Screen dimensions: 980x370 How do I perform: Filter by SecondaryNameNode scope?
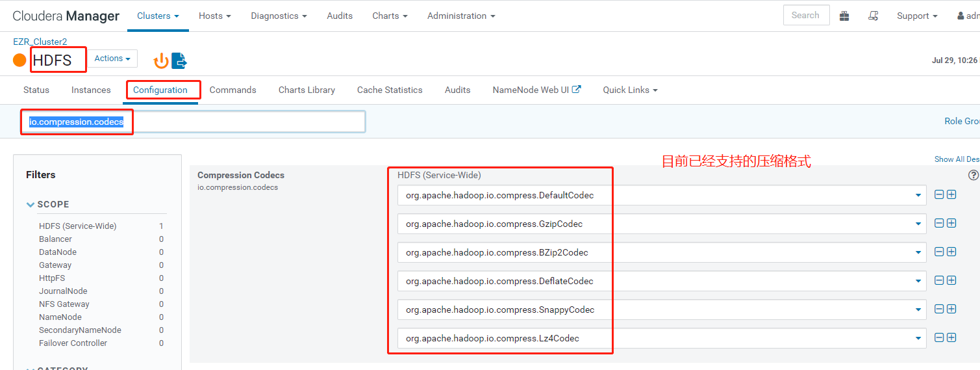[80, 330]
